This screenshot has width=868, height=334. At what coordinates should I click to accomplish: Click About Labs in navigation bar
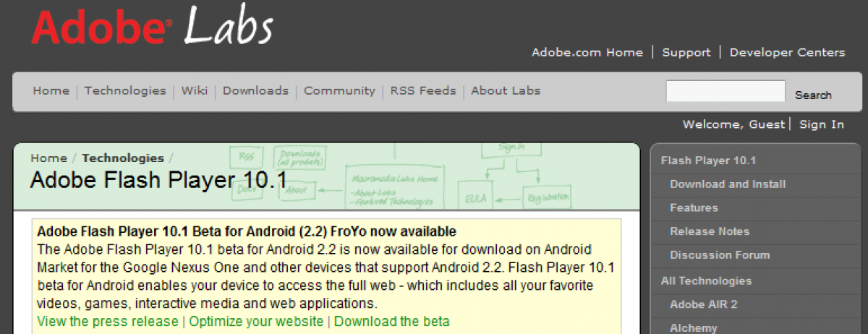506,91
